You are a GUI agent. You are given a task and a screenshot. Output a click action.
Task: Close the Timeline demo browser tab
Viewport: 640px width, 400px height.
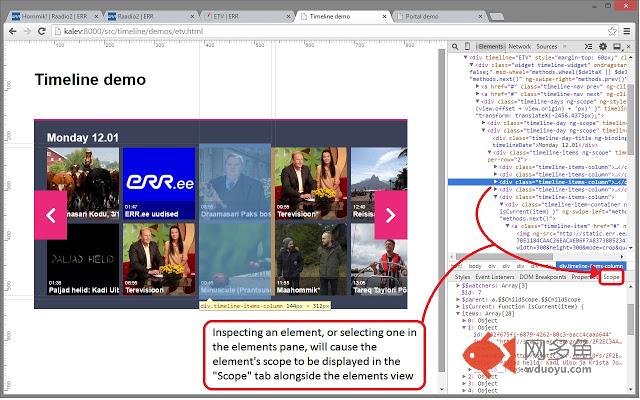coord(384,17)
